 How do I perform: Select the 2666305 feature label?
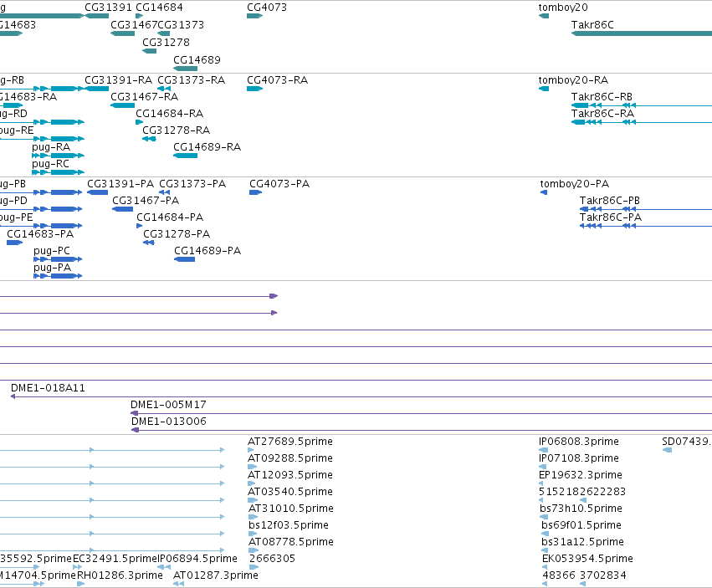(x=273, y=559)
